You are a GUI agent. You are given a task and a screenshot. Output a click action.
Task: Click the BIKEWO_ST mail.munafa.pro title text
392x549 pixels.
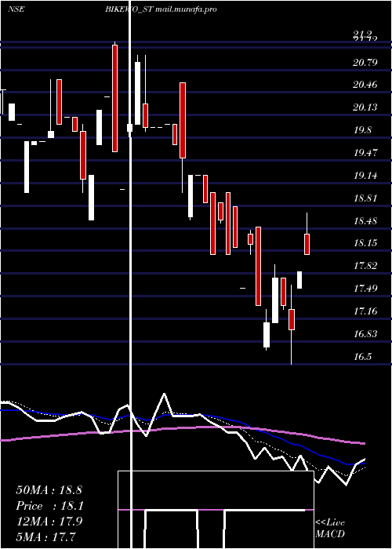(x=161, y=9)
